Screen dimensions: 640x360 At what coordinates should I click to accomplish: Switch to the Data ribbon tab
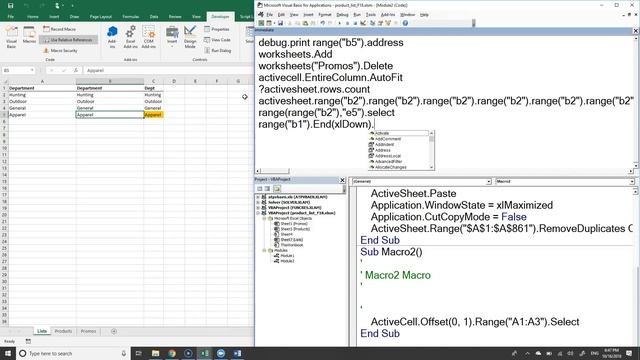point(154,17)
